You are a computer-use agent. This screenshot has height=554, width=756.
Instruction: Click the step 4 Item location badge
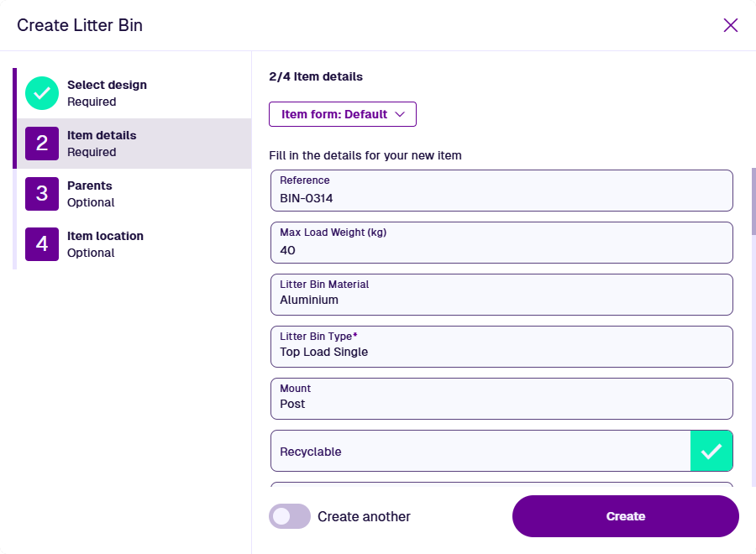click(x=42, y=244)
